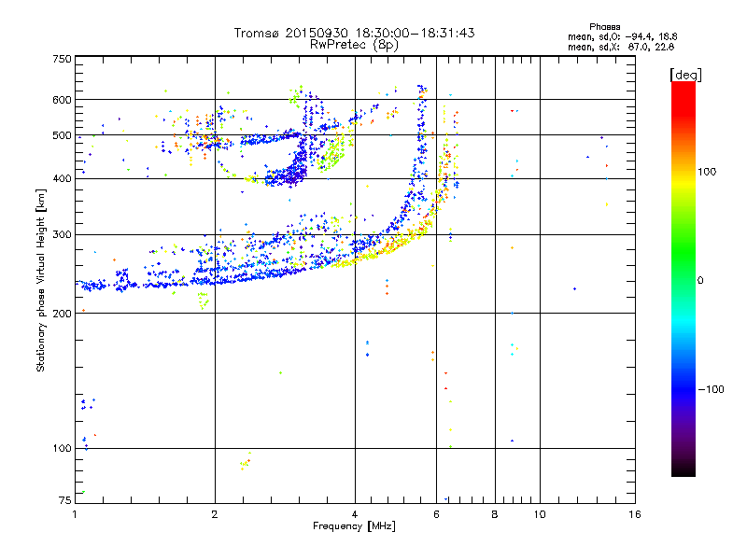
Task: Click the colorbar label '100'
Action: 707,172
